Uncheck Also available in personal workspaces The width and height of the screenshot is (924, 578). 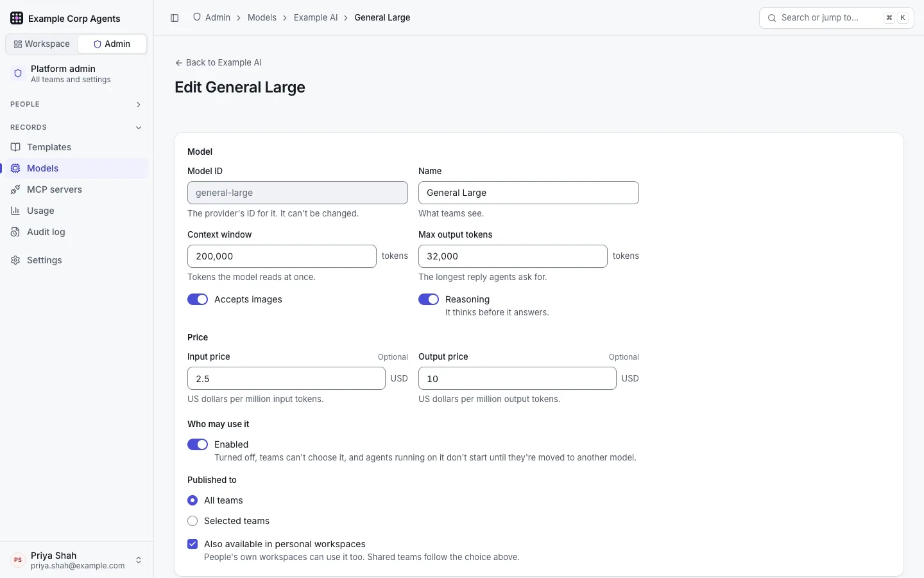tap(193, 544)
